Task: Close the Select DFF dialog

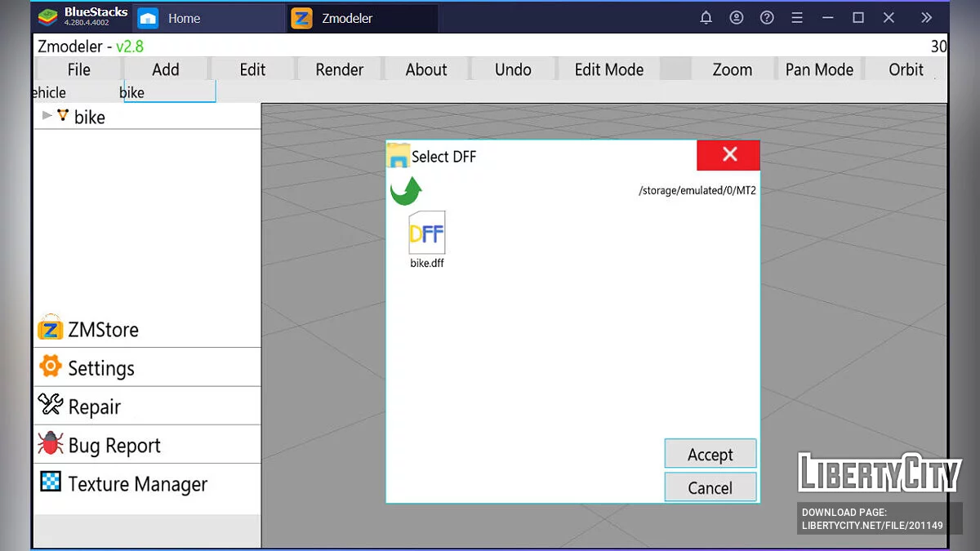Action: point(728,155)
